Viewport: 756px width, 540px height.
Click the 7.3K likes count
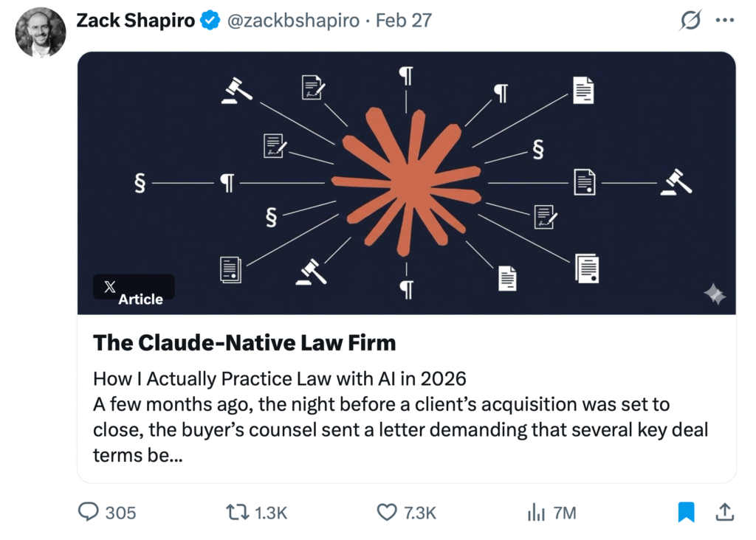pyautogui.click(x=419, y=513)
